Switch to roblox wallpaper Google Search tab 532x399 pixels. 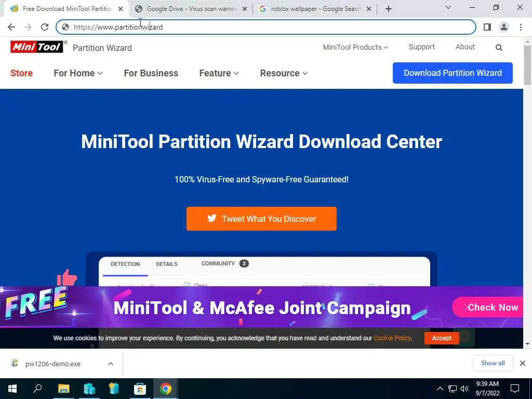[x=315, y=9]
